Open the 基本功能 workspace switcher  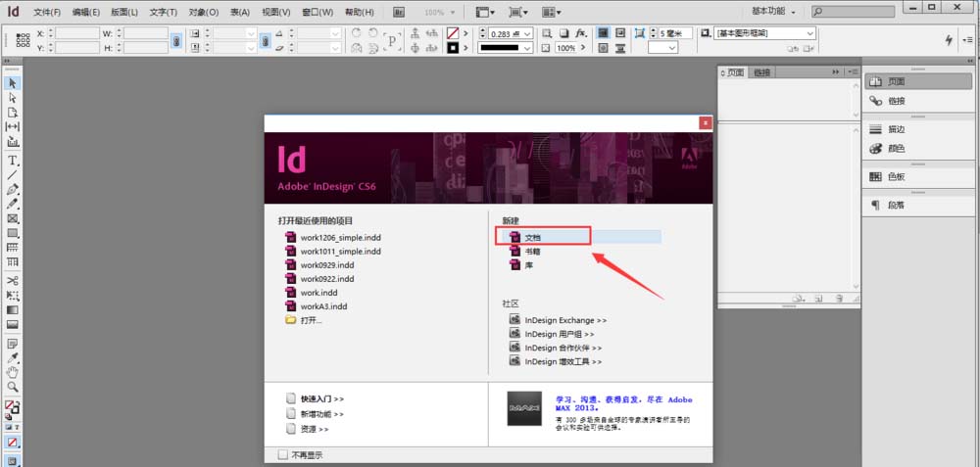(x=774, y=12)
